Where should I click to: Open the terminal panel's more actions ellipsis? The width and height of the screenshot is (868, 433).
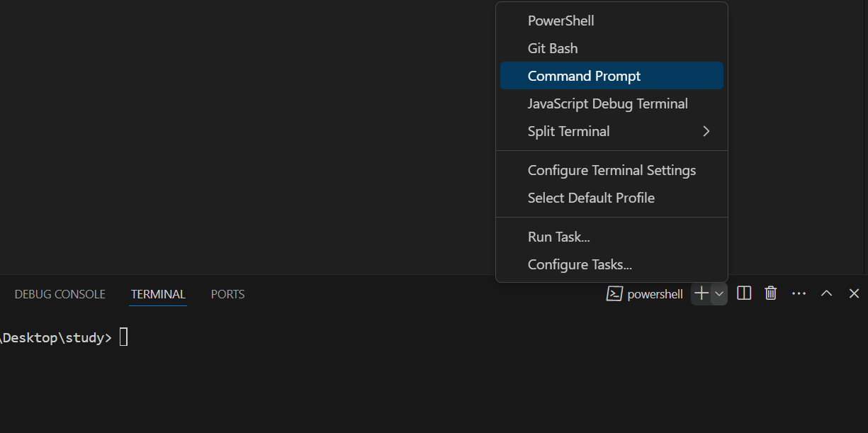pos(799,293)
